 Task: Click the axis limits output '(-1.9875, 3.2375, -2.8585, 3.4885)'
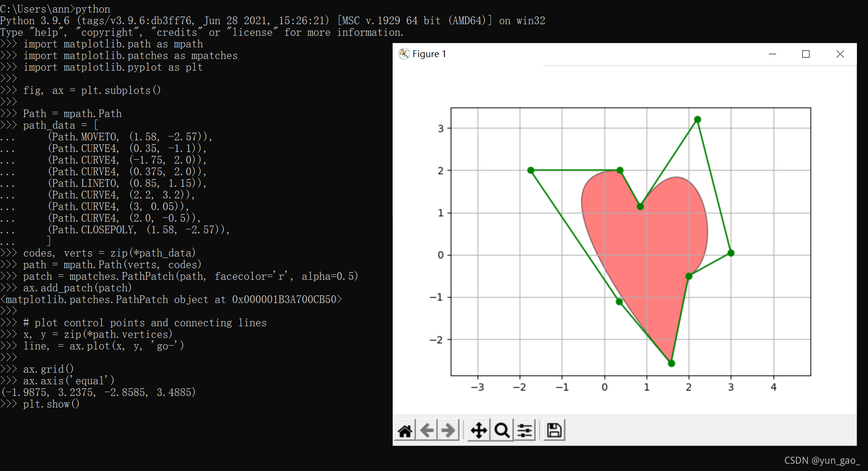pos(98,392)
